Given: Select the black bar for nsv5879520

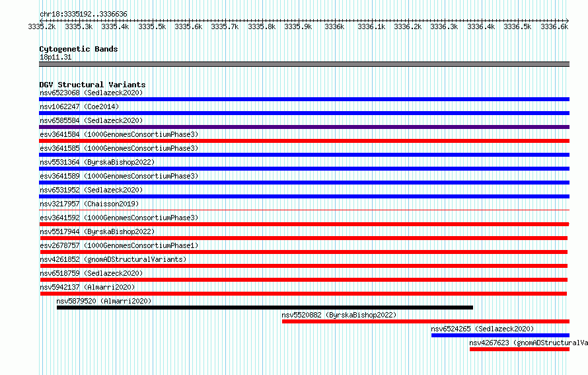Looking at the screenshot, I should [265, 308].
